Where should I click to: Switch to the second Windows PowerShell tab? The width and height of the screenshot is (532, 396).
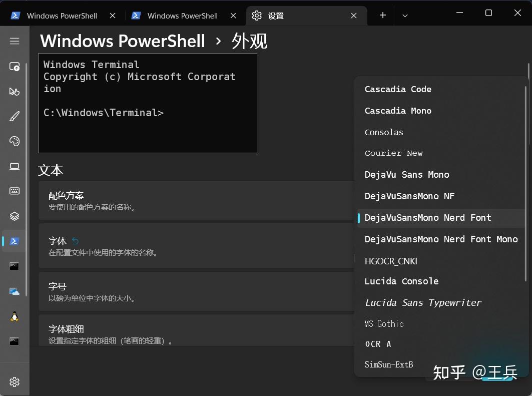[x=183, y=16]
